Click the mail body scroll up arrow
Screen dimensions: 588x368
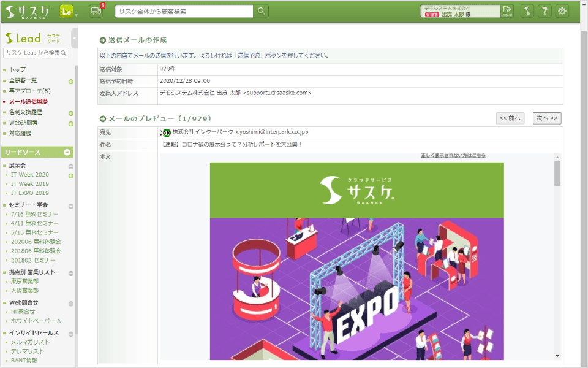click(557, 158)
